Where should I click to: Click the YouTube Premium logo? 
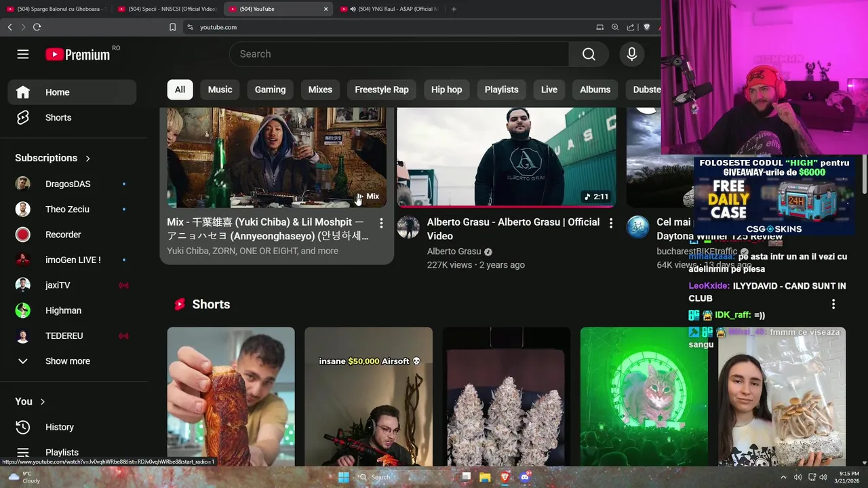click(x=78, y=54)
